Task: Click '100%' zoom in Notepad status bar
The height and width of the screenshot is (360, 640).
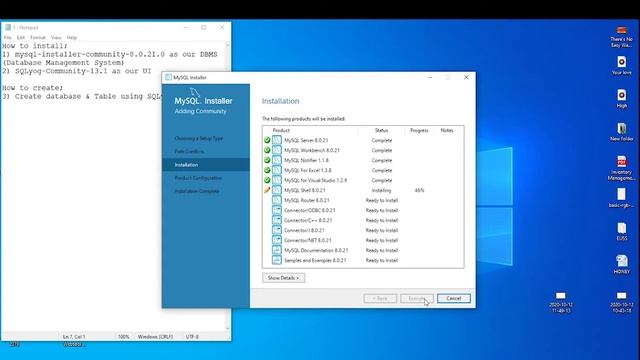Action: (x=123, y=337)
